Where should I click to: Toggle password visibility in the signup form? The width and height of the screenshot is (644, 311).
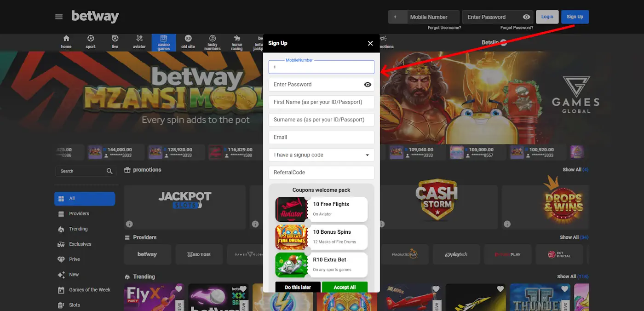tap(368, 85)
